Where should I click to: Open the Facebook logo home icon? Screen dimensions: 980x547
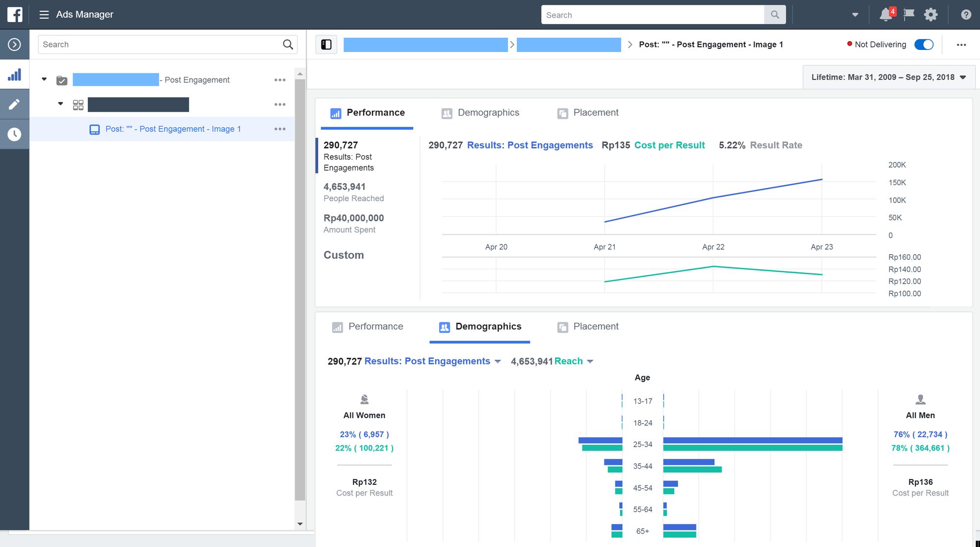(15, 15)
